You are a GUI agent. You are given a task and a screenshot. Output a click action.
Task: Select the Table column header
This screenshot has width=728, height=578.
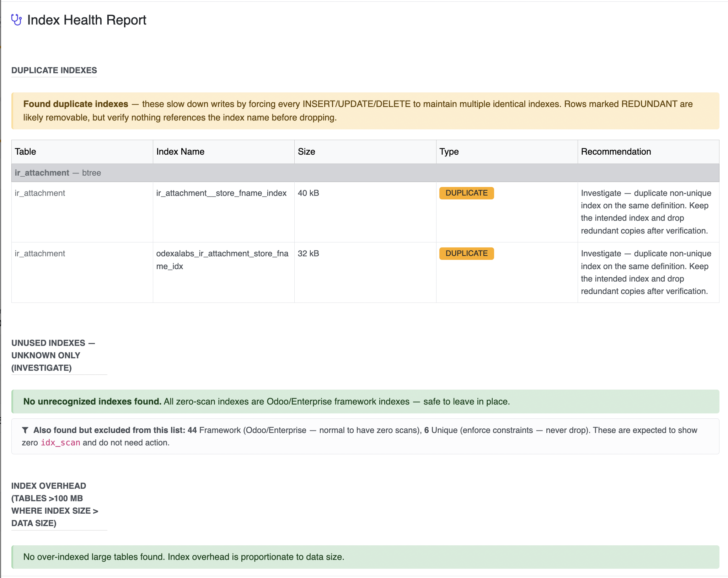82,152
